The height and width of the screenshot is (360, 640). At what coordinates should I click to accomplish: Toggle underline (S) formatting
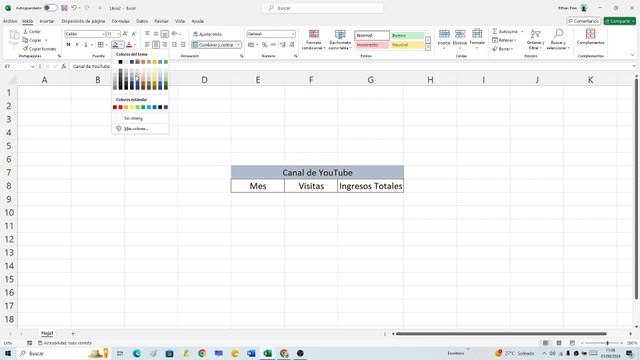point(86,44)
